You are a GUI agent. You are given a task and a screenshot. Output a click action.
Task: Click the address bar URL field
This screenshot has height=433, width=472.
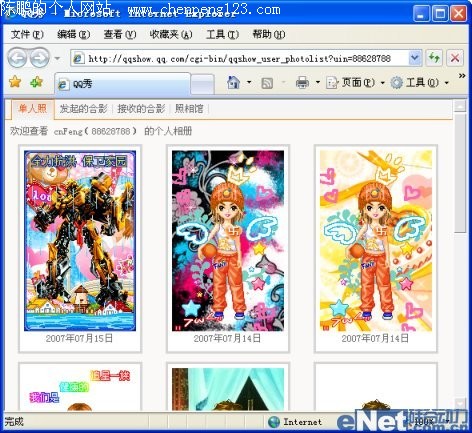coord(240,59)
